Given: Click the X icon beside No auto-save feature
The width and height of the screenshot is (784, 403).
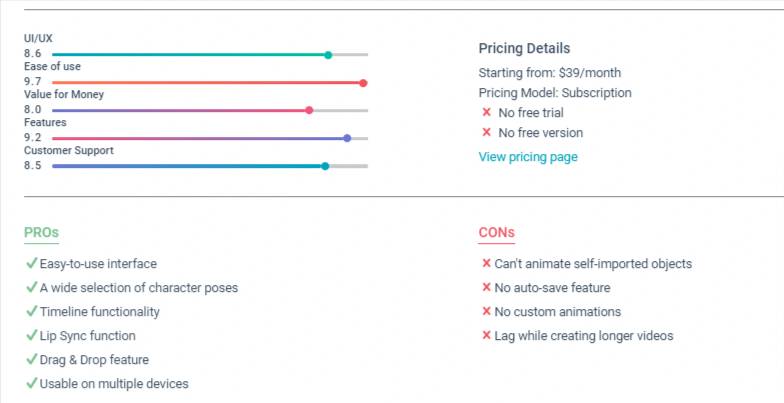Looking at the screenshot, I should point(486,288).
